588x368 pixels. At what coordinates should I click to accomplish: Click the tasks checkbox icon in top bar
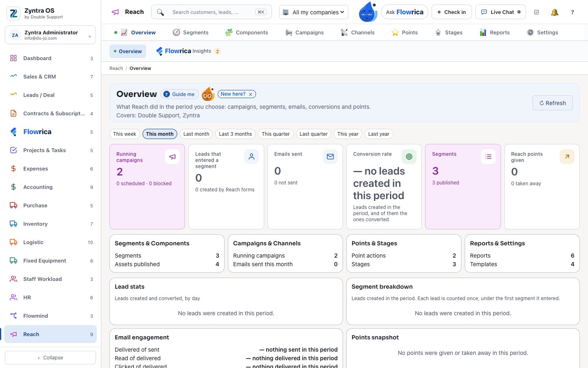point(537,12)
